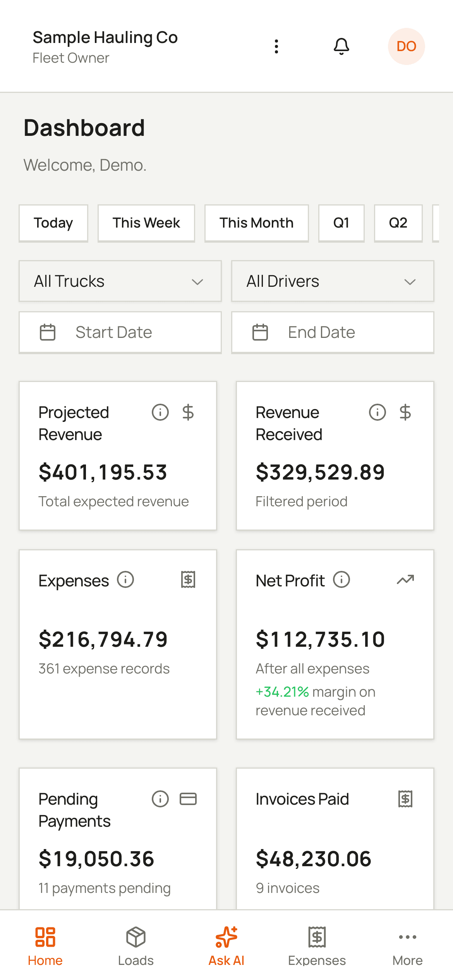Click the End Date calendar icon
453x980 pixels.
260,332
